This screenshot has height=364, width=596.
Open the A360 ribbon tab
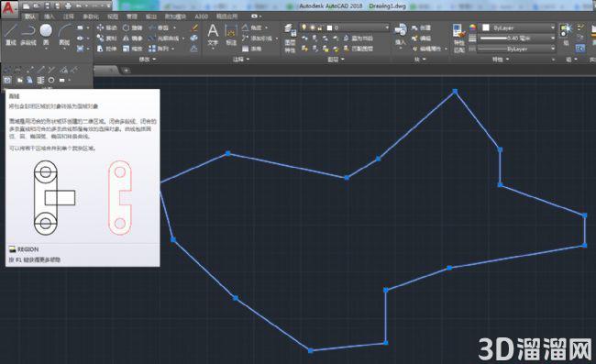[x=202, y=17]
